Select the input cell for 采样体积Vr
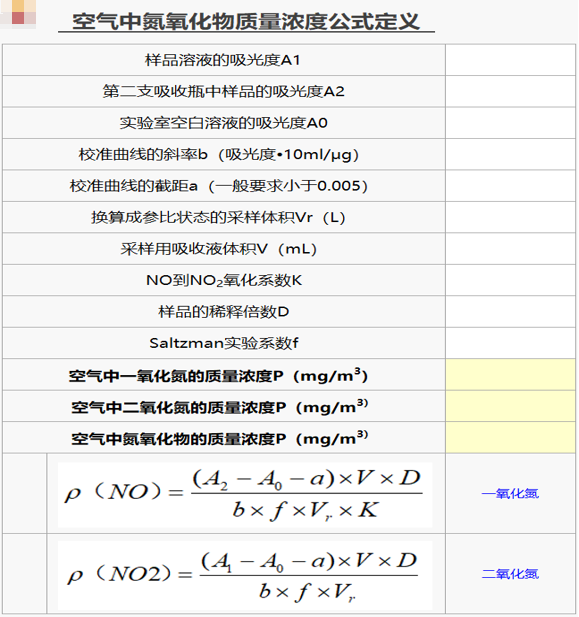This screenshot has width=579, height=617. (x=511, y=218)
